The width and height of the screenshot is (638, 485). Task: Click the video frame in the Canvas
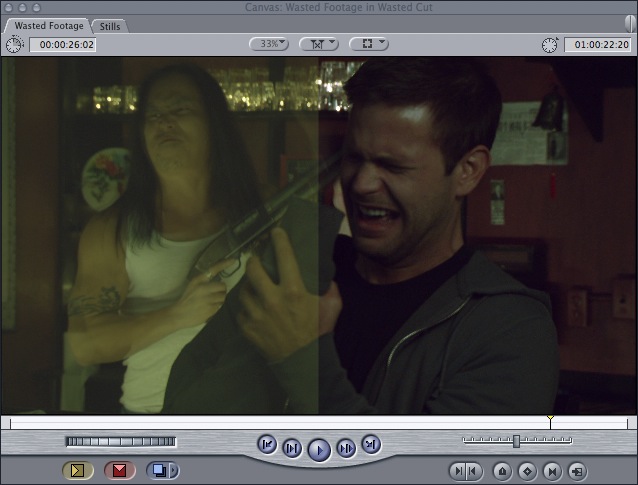coord(319,236)
